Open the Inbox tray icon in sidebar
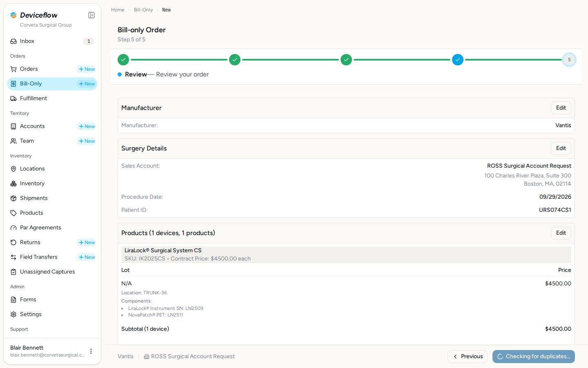588x368 pixels. coord(13,41)
